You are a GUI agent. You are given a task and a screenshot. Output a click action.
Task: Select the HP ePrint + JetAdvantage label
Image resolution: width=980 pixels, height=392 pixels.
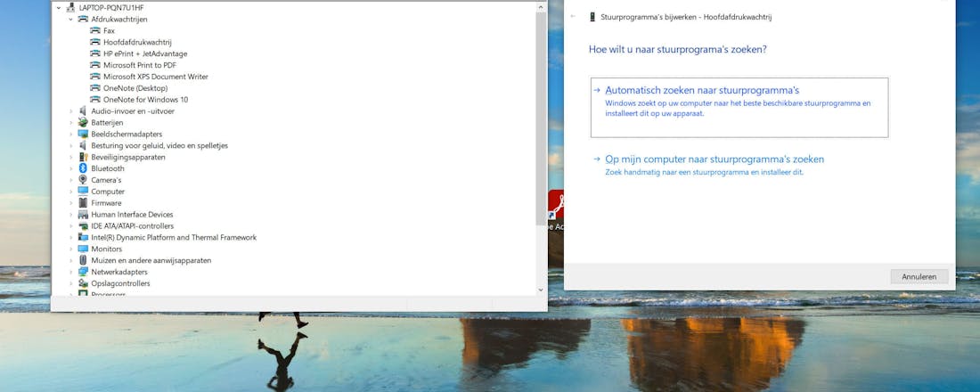(x=145, y=53)
